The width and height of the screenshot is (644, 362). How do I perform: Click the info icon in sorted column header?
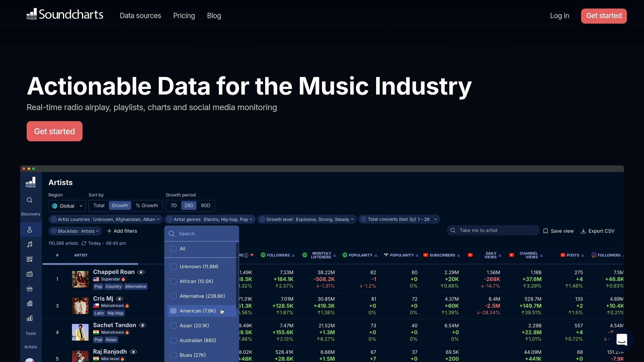[x=246, y=255]
